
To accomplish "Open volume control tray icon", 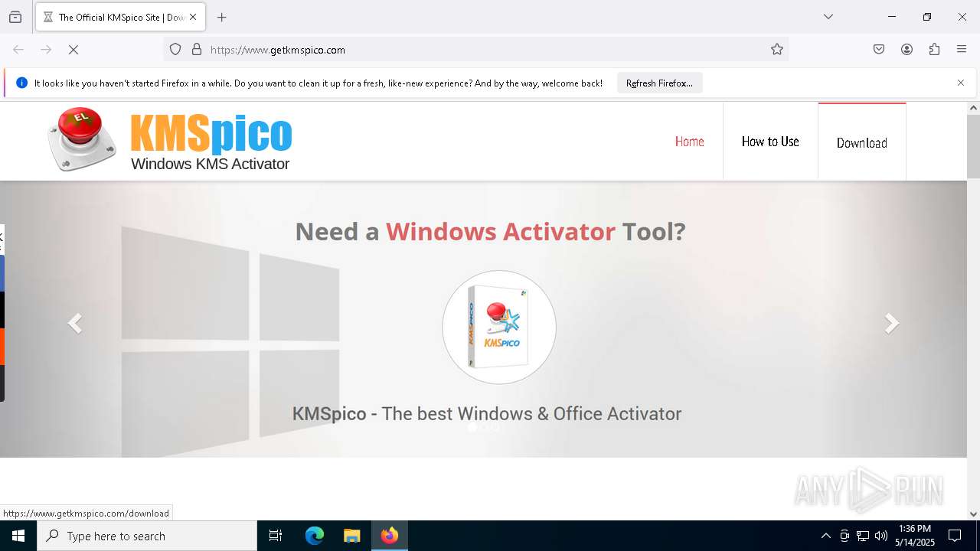I will pos(881,536).
